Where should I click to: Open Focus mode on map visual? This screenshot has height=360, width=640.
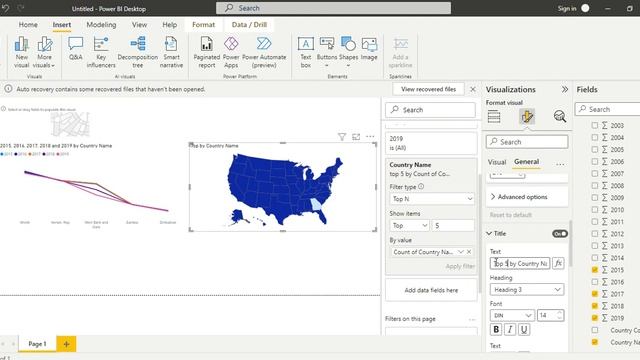(356, 137)
